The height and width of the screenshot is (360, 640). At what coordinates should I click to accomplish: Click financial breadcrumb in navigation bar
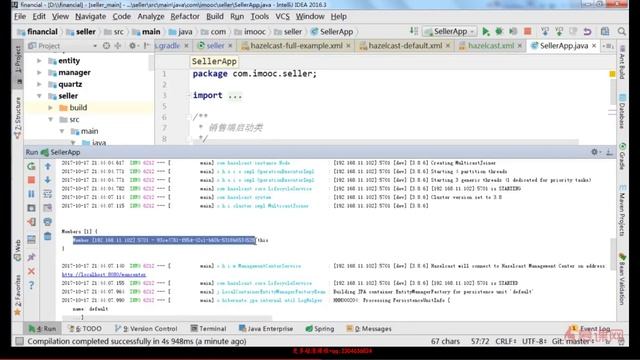38,31
